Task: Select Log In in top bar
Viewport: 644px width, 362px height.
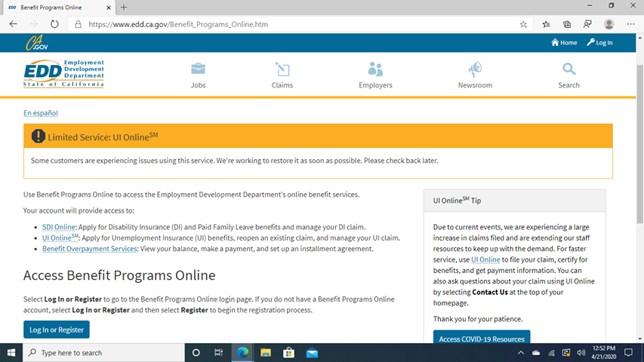Action: 599,43
